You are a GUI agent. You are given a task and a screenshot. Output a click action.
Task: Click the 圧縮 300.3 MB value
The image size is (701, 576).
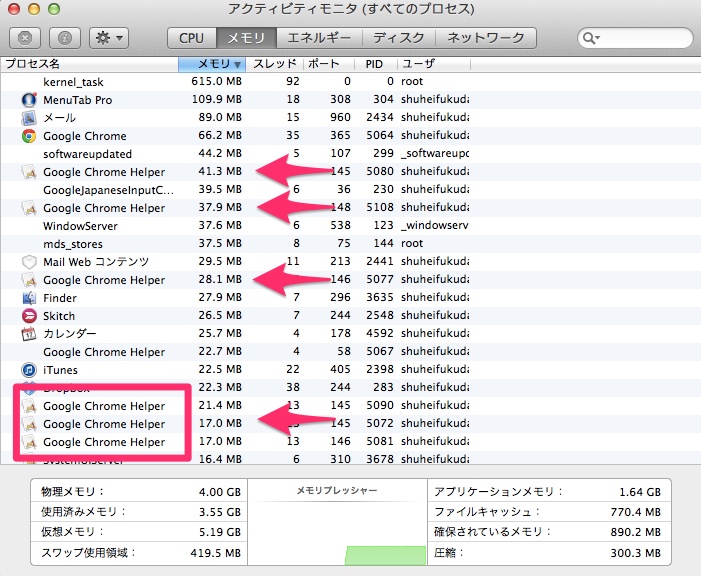[636, 553]
